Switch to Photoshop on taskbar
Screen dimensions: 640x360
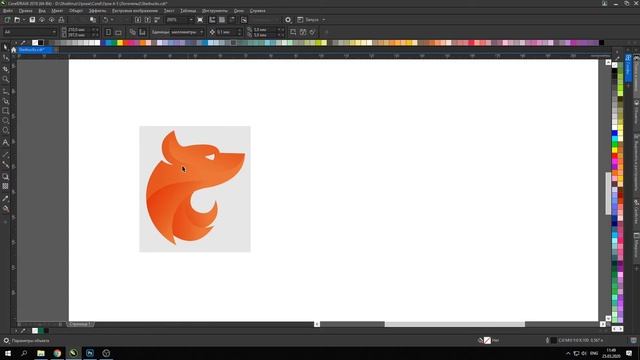tap(90, 353)
